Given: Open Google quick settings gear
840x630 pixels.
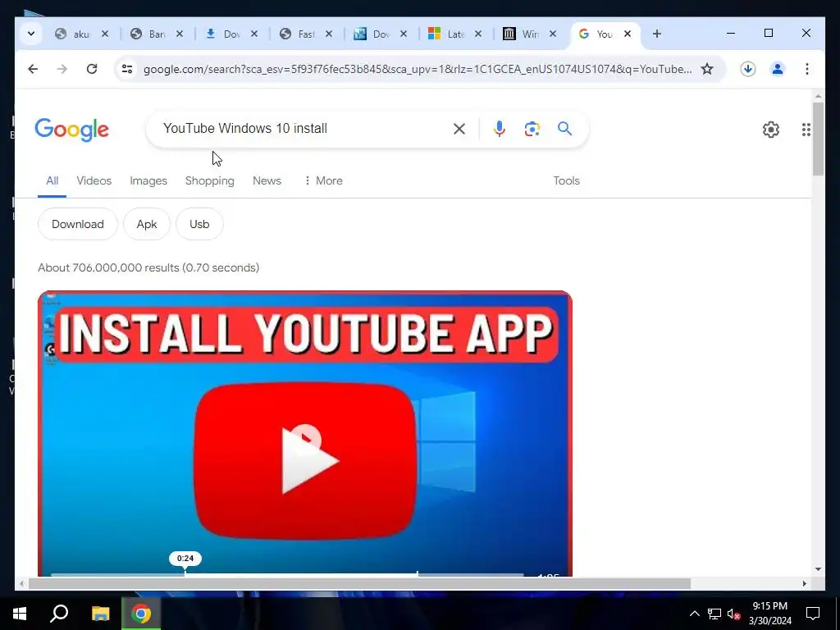Looking at the screenshot, I should pos(771,129).
